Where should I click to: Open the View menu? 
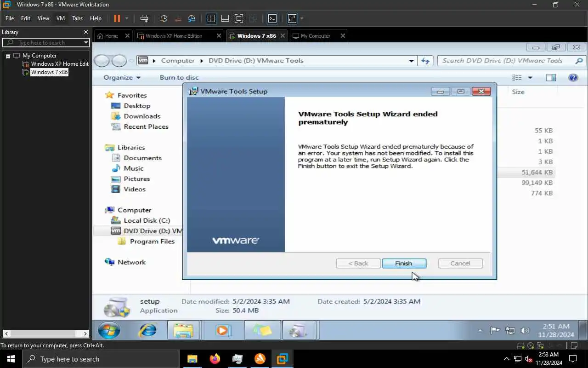click(x=43, y=18)
